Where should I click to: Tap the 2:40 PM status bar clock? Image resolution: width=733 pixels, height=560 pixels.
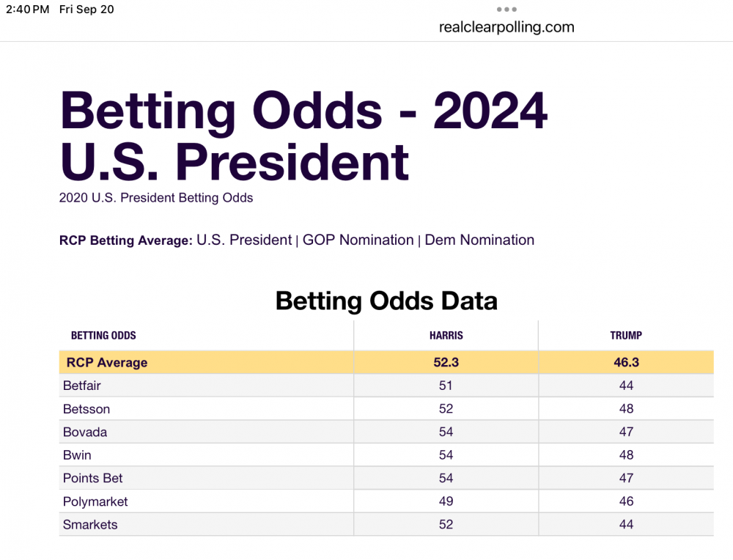coord(27,10)
